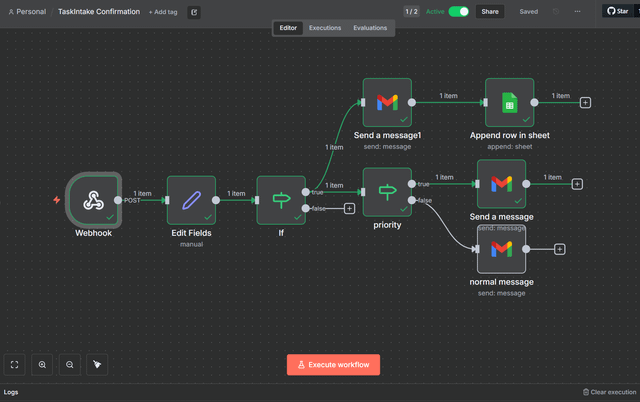Click the Share button
The height and width of the screenshot is (402, 640).
tap(489, 12)
